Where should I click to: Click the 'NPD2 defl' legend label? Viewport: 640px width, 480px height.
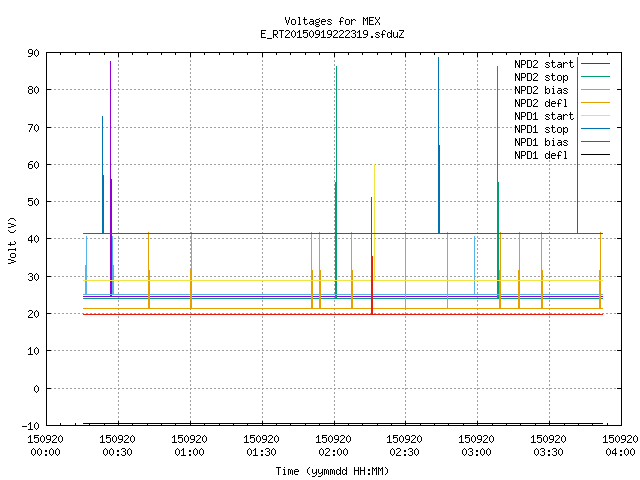[x=541, y=103]
